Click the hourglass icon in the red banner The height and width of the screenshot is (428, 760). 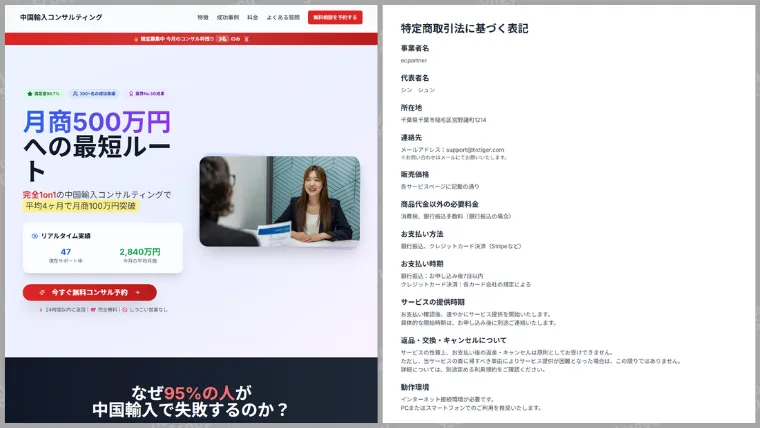(x=244, y=39)
